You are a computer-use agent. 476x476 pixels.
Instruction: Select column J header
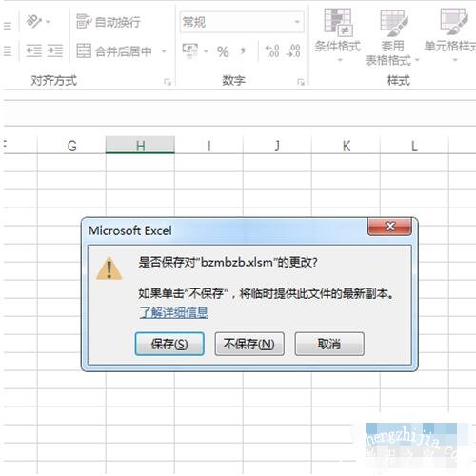click(277, 146)
